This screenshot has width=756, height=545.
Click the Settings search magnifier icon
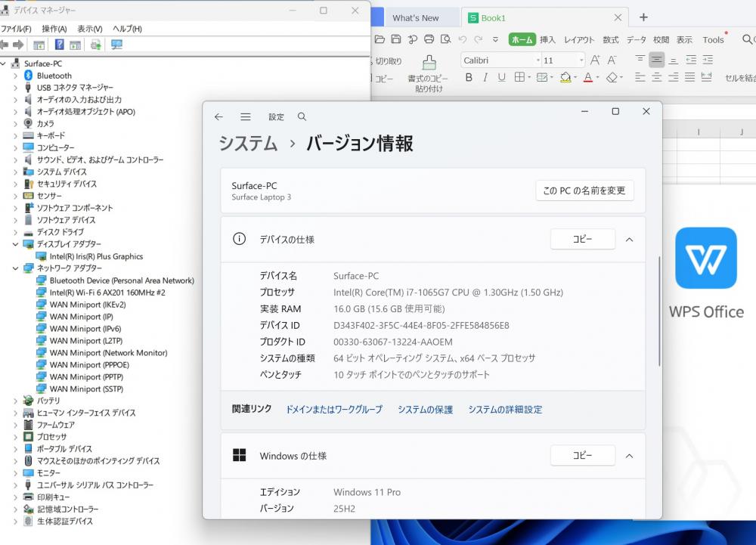pos(302,117)
